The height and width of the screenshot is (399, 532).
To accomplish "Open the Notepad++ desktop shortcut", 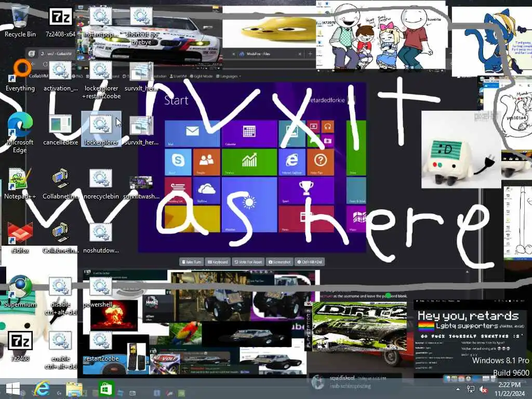I will pos(20,183).
